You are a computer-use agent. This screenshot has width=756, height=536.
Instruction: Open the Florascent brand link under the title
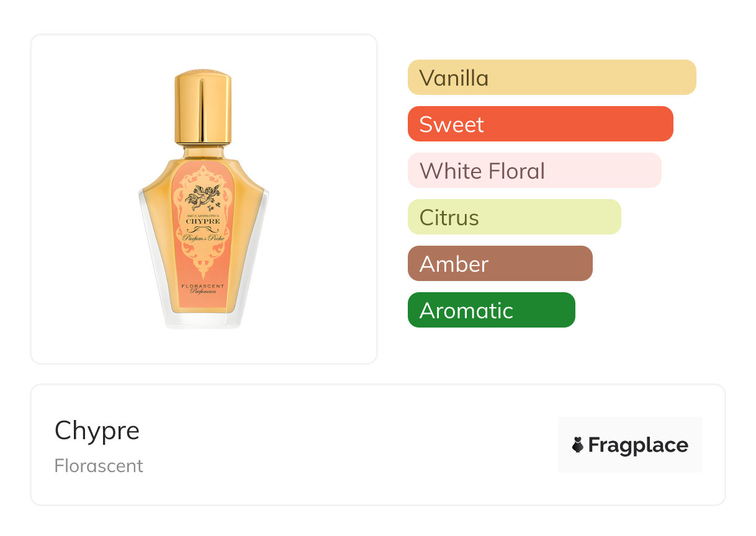pyautogui.click(x=99, y=466)
